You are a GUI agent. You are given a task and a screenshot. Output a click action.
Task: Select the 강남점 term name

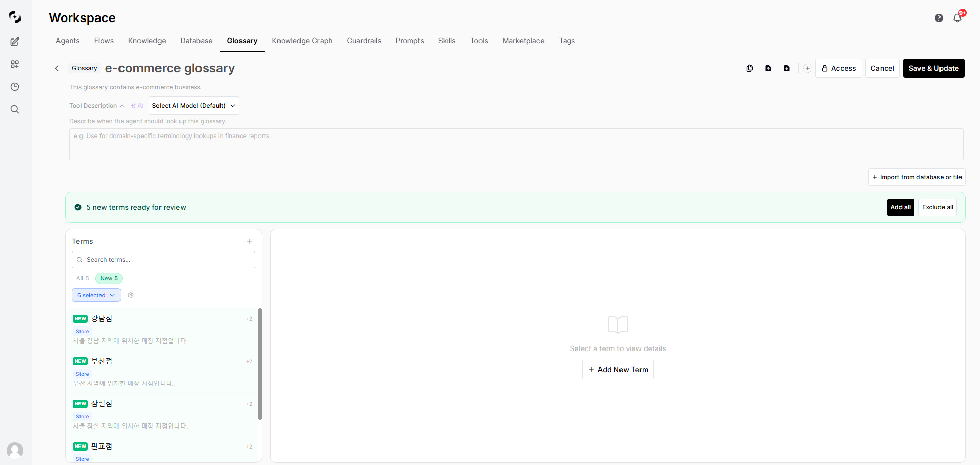(102, 319)
